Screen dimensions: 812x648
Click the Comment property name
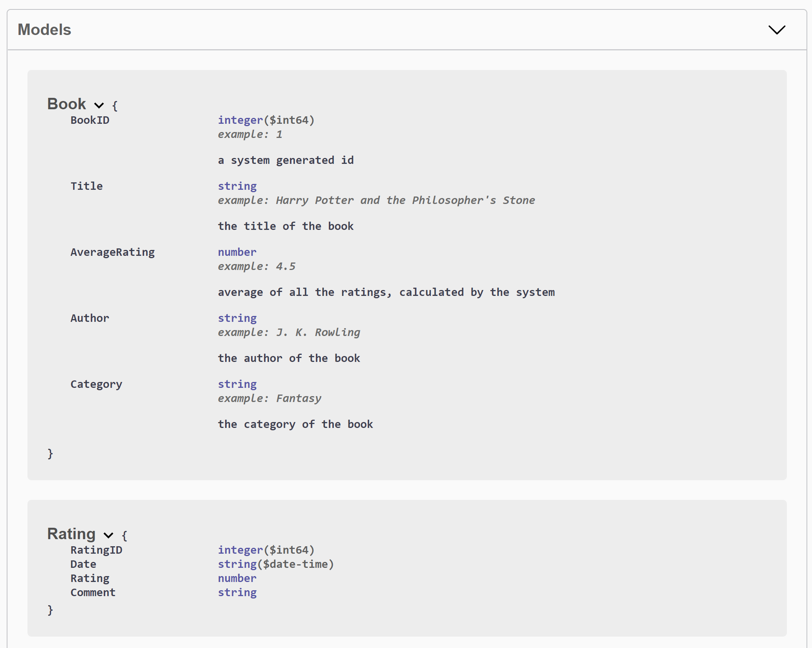(x=93, y=593)
